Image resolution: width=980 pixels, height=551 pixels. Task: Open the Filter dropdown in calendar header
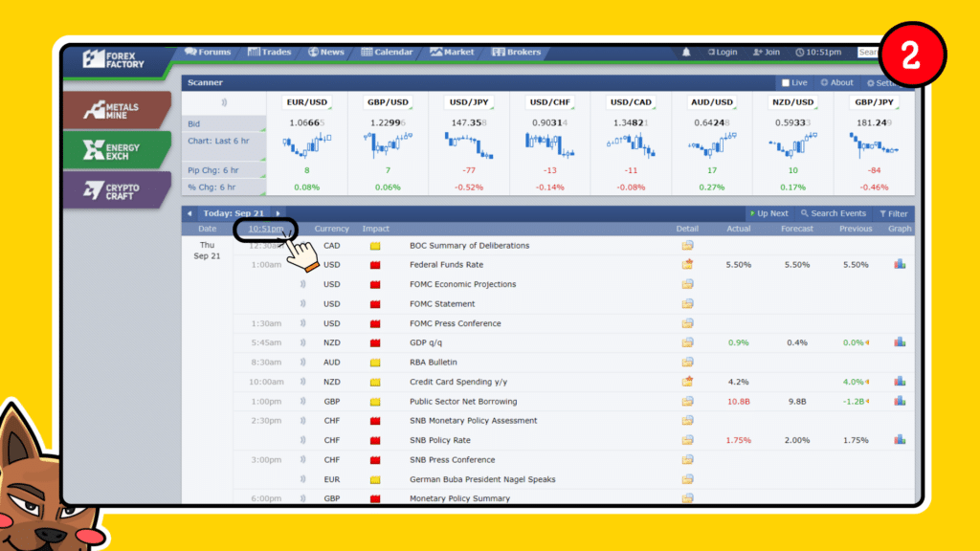click(893, 213)
